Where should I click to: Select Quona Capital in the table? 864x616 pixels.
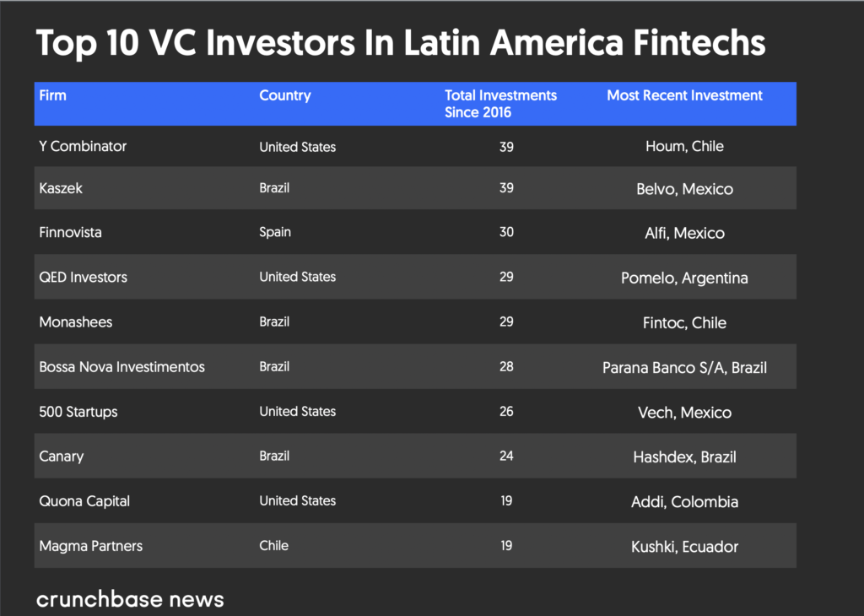[x=84, y=501]
